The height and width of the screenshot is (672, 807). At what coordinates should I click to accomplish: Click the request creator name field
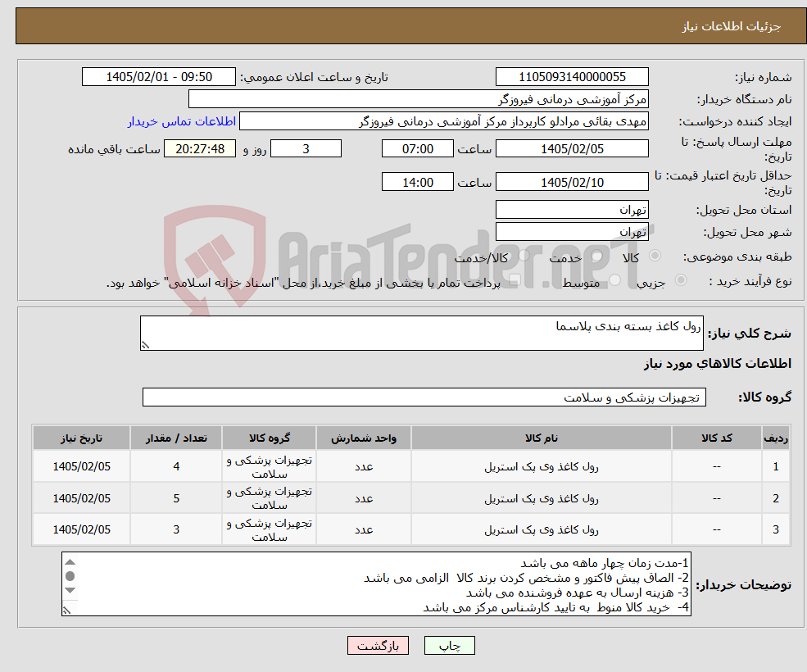click(443, 121)
